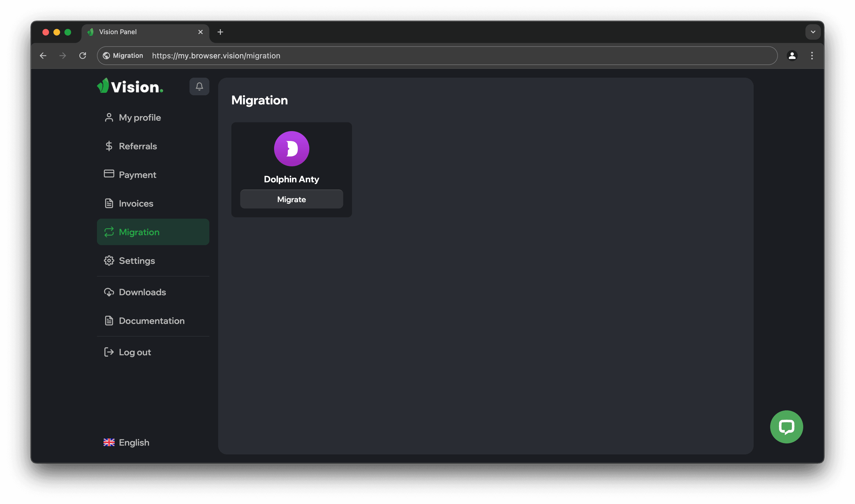Click the Dolphin Anty logo
This screenshot has height=504, width=855.
[291, 149]
